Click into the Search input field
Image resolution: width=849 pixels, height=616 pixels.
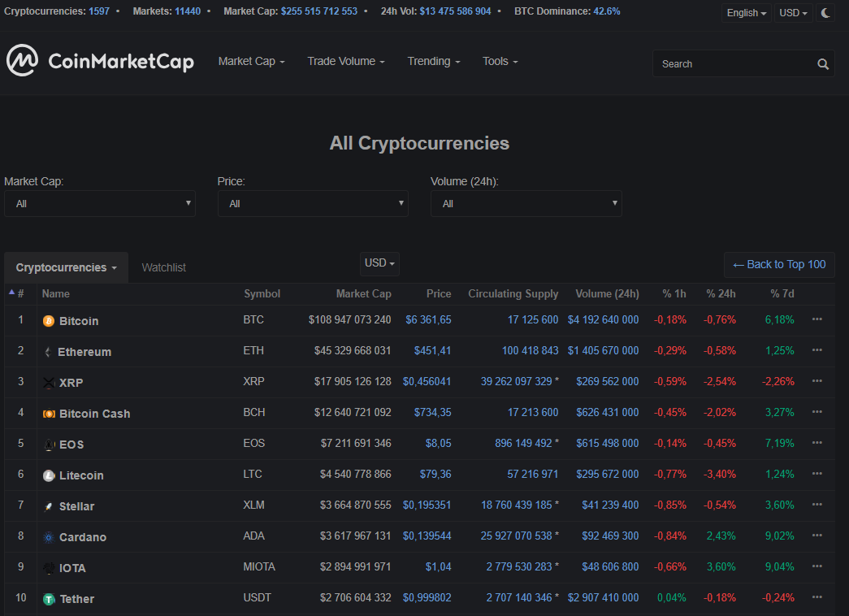731,64
